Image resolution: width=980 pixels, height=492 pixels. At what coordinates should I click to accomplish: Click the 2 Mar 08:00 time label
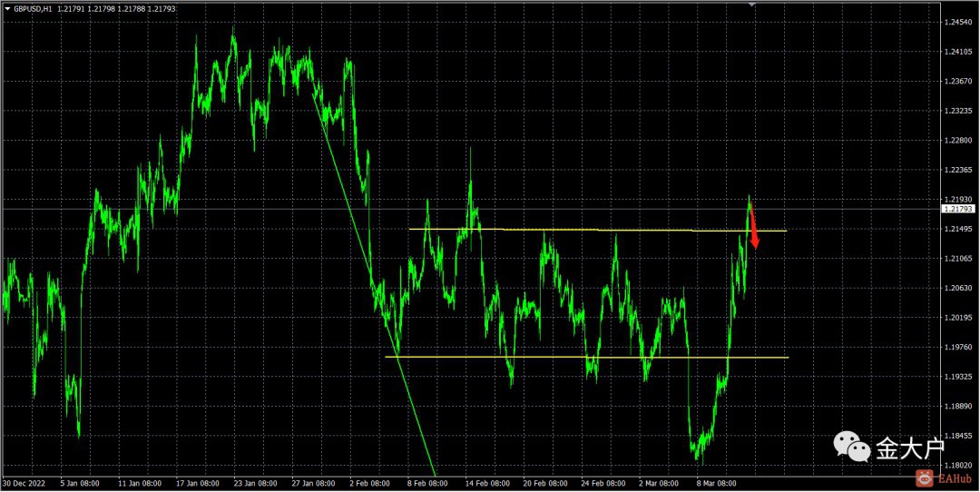(x=660, y=484)
